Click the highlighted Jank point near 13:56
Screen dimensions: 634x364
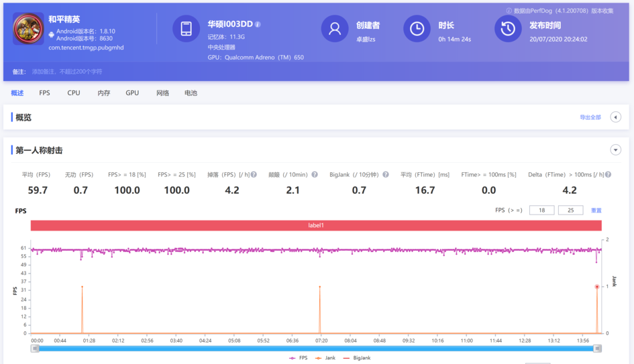(x=597, y=287)
